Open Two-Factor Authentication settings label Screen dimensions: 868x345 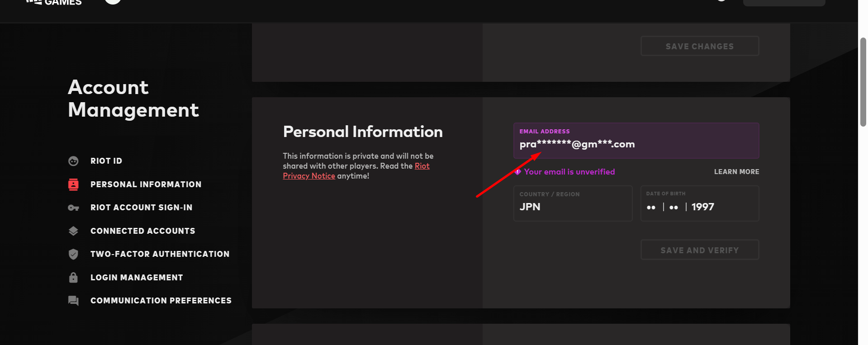coord(160,254)
